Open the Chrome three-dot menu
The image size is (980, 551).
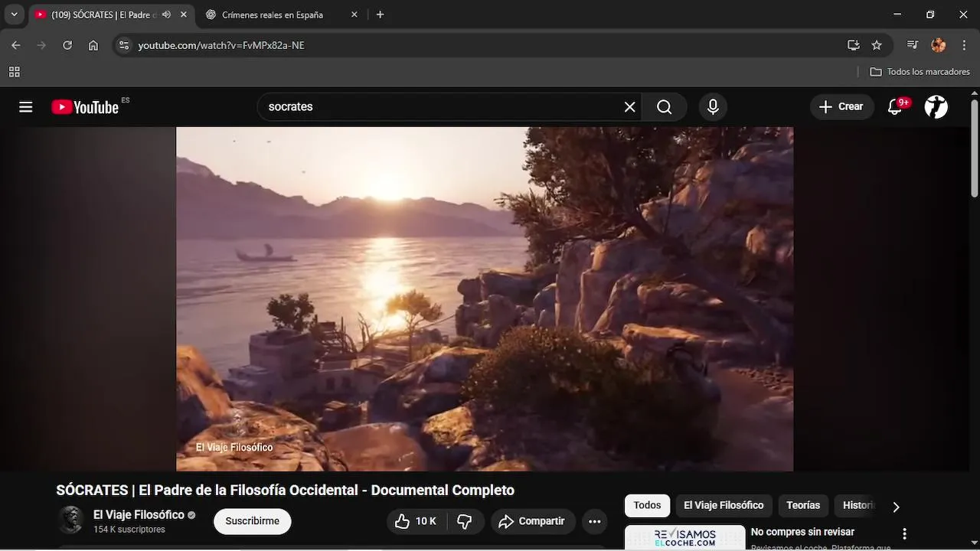tap(963, 45)
